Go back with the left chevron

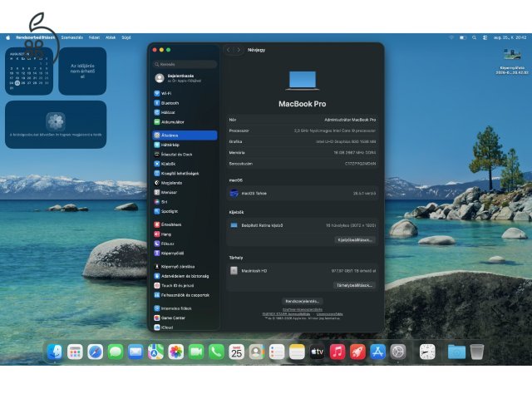pyautogui.click(x=229, y=50)
